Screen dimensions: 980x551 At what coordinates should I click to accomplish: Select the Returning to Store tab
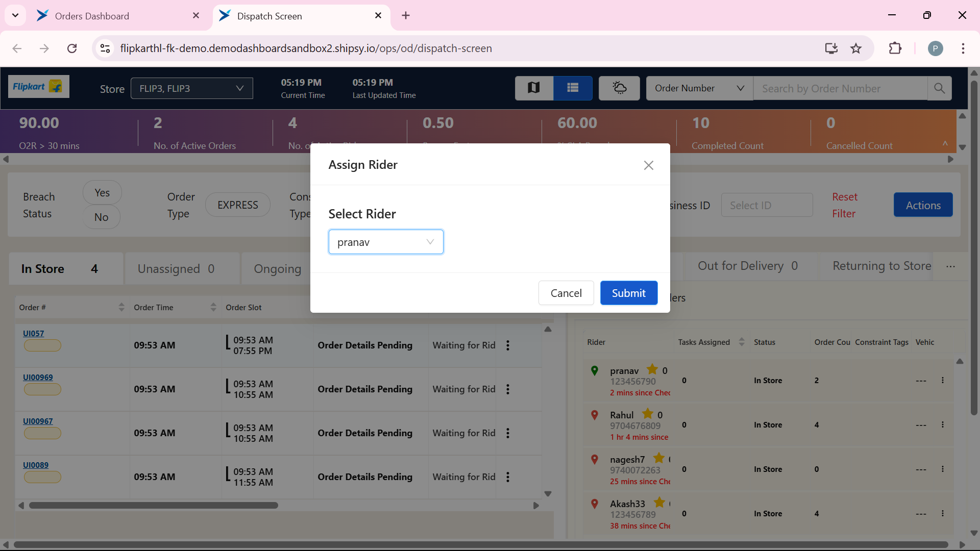881,266
